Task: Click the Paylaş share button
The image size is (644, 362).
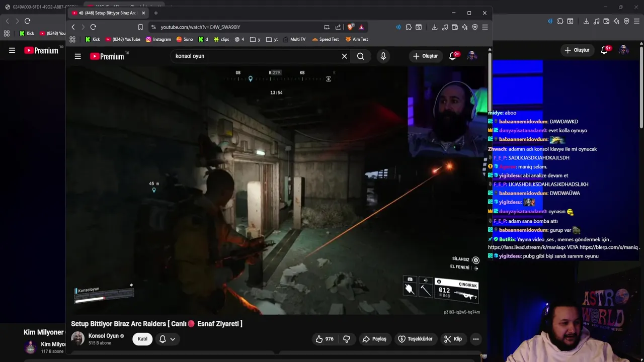Action: pyautogui.click(x=374, y=339)
